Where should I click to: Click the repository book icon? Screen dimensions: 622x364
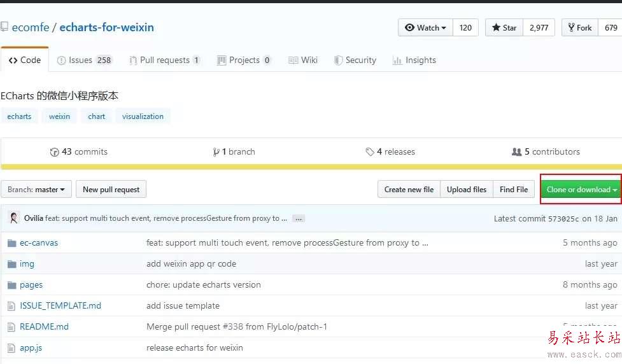[x=4, y=27]
